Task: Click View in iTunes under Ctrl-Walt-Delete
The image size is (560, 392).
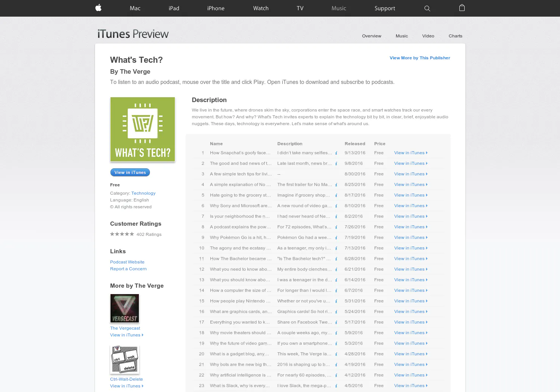Action: pos(127,386)
